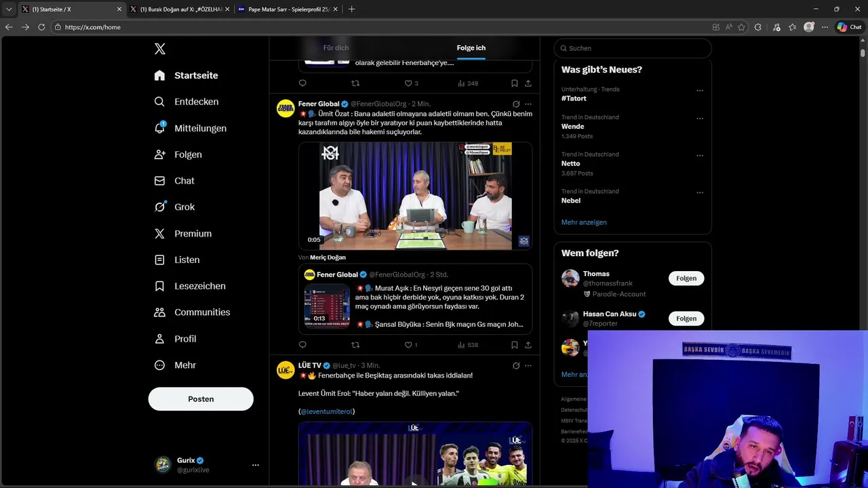Open Grok from the sidebar
This screenshot has width=868, height=488.
click(x=174, y=207)
